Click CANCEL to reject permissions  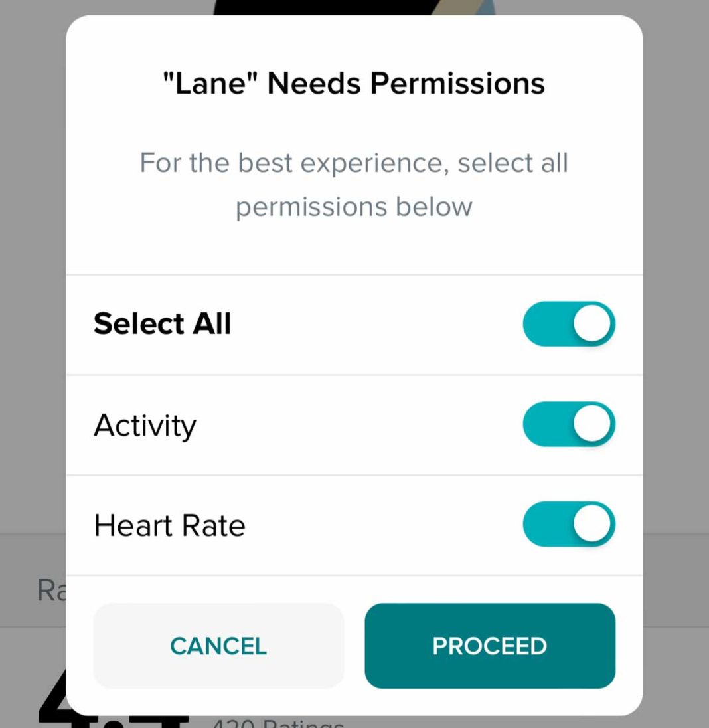[x=218, y=645]
